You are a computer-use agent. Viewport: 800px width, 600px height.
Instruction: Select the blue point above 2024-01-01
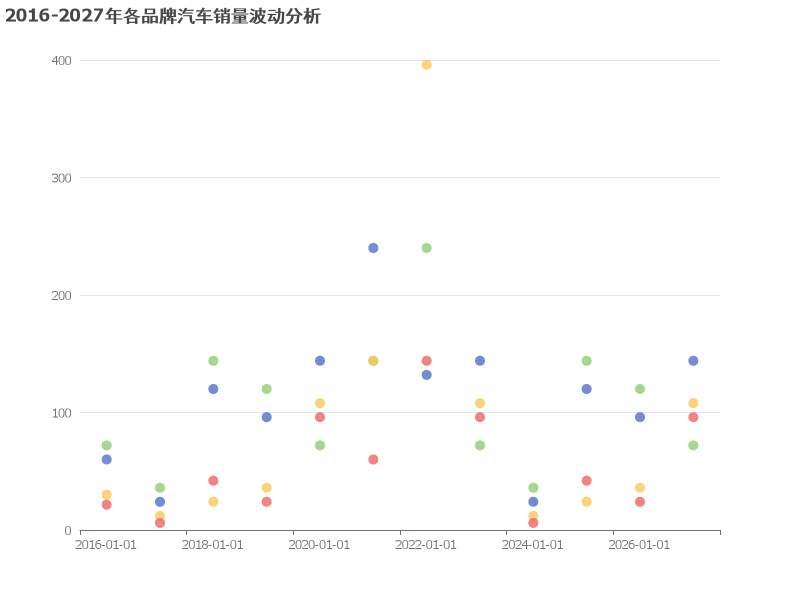coord(533,502)
